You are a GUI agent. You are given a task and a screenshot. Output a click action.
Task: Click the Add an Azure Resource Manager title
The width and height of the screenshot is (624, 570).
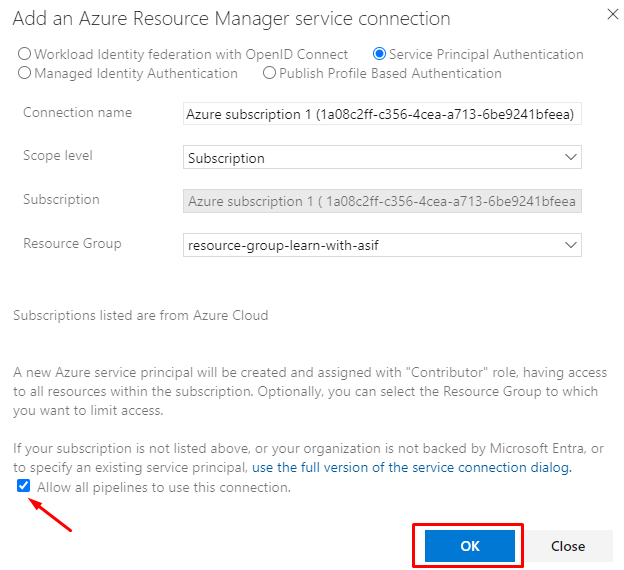(x=231, y=19)
